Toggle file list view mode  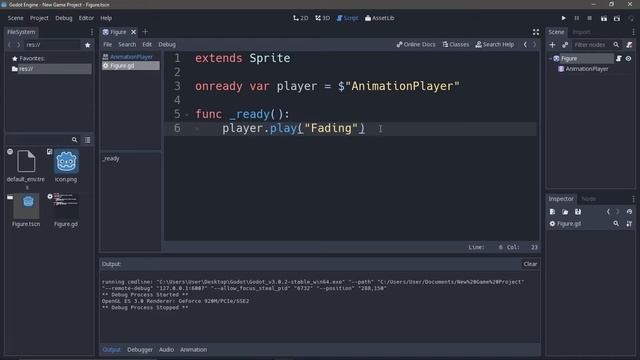pos(87,140)
